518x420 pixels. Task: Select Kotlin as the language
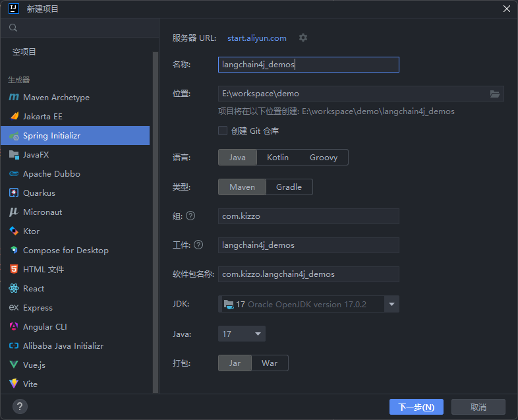(278, 158)
